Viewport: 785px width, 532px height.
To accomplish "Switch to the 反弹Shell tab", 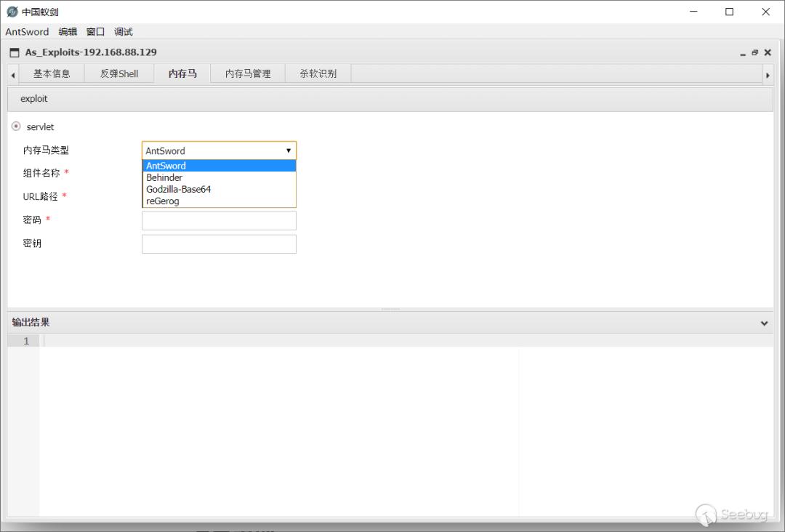I will point(119,73).
